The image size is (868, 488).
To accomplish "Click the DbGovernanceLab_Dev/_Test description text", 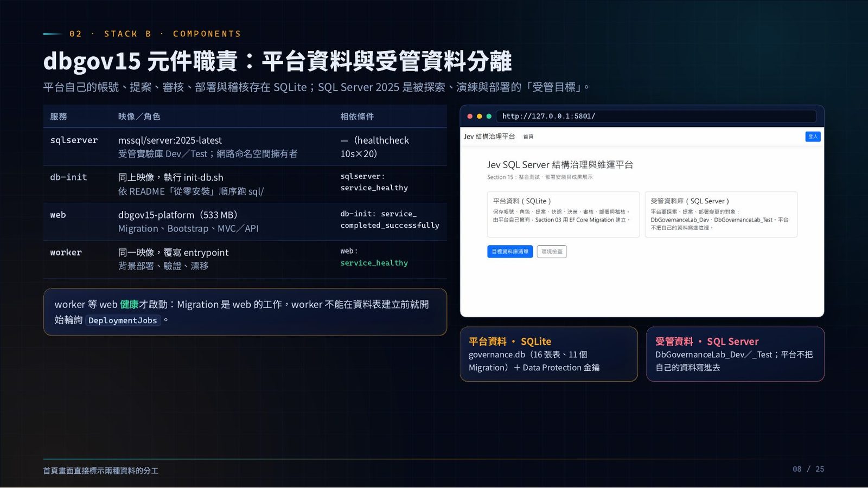I will 734,361.
